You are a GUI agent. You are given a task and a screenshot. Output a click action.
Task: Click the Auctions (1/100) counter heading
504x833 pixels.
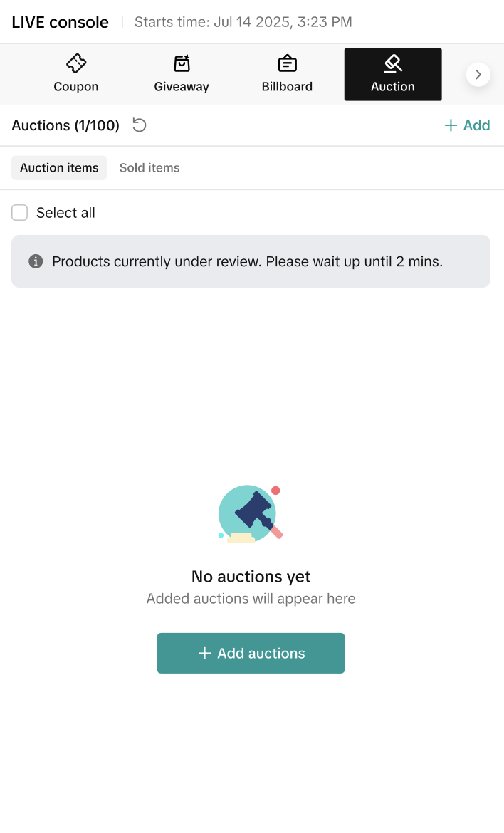65,125
